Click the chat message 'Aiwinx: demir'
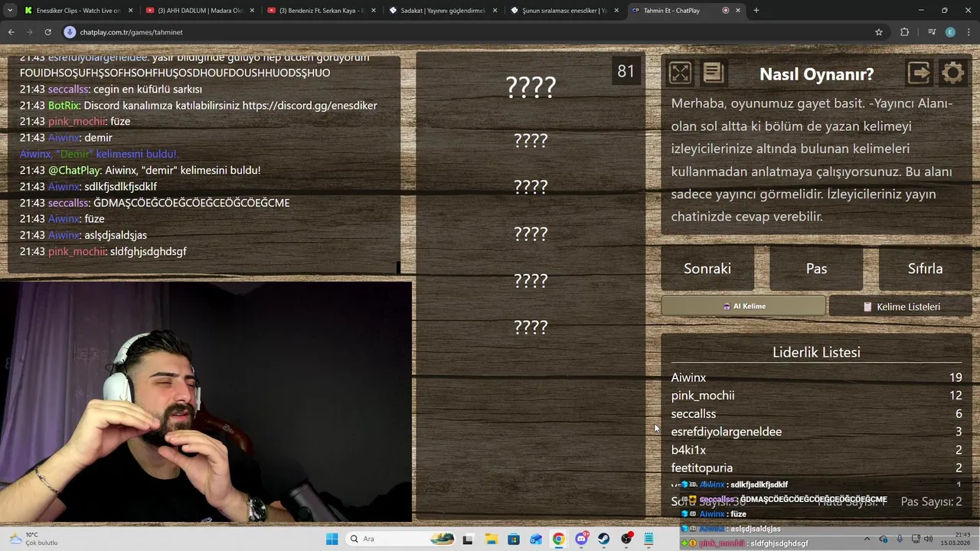The image size is (980, 551). (x=80, y=138)
